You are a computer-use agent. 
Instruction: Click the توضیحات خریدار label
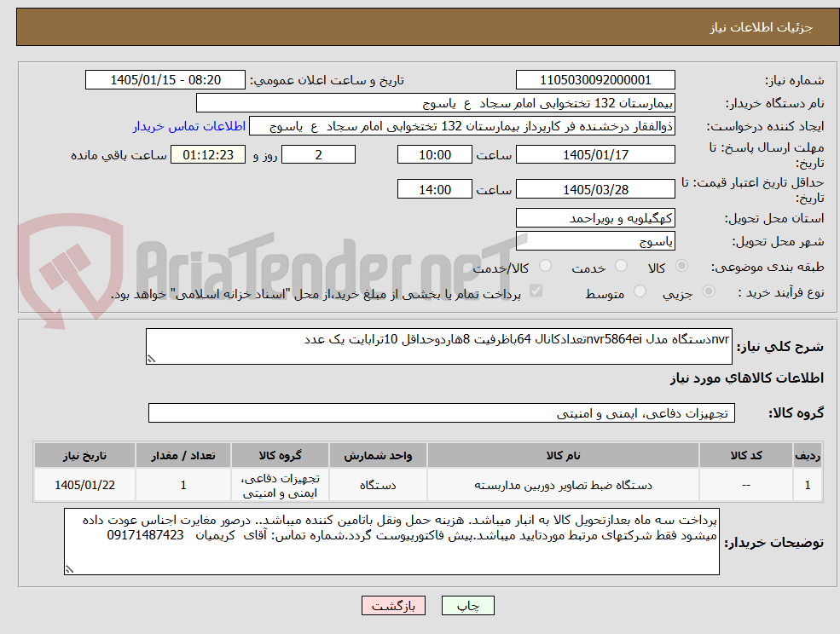[x=774, y=543]
